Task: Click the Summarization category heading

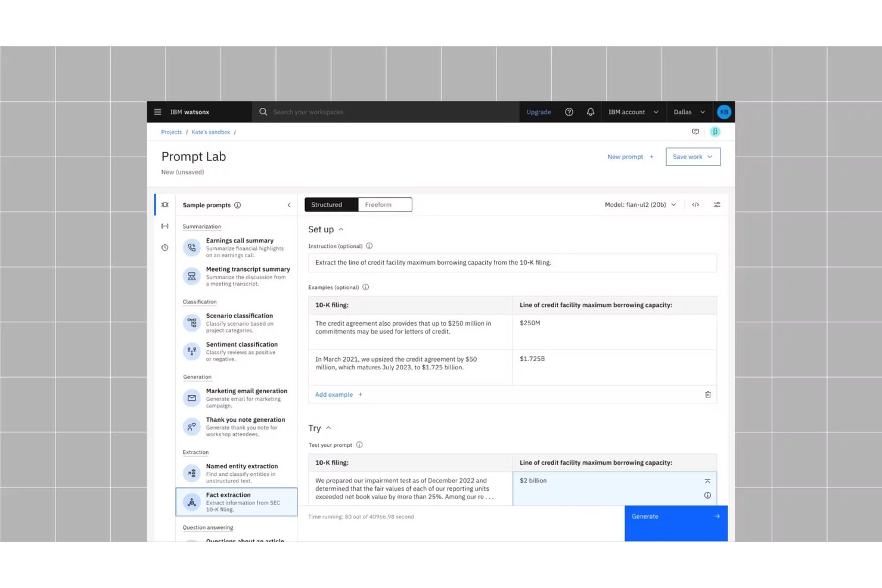Action: pyautogui.click(x=201, y=226)
